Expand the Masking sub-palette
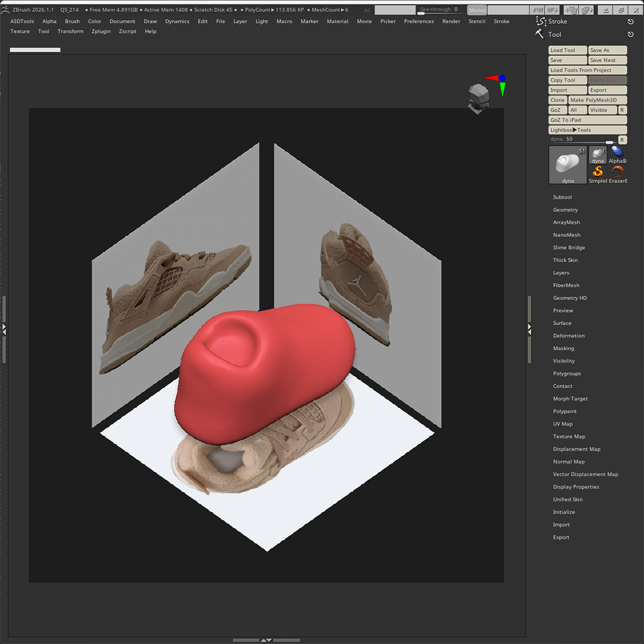The width and height of the screenshot is (644, 644). tap(563, 348)
